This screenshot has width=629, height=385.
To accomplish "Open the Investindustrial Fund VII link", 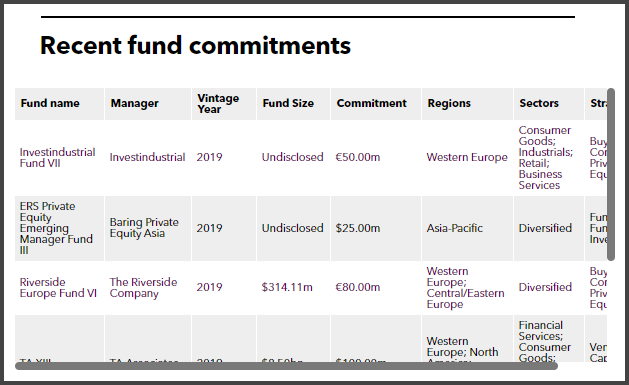I will click(x=57, y=158).
